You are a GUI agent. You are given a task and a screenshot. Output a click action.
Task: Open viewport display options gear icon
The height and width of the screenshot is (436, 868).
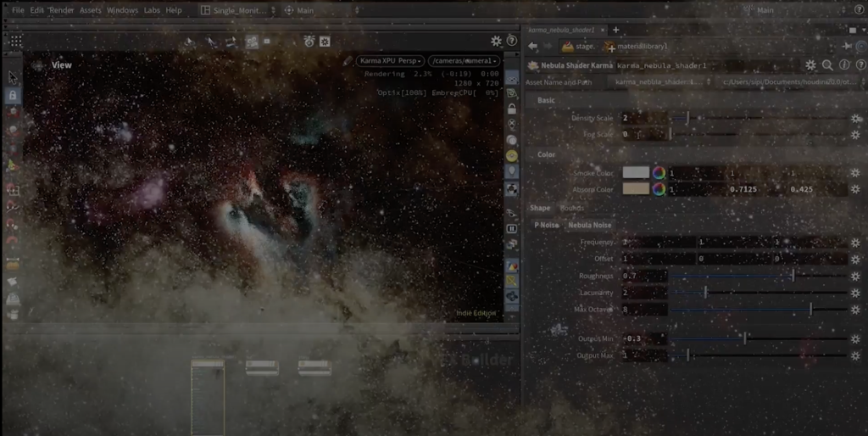pos(497,41)
